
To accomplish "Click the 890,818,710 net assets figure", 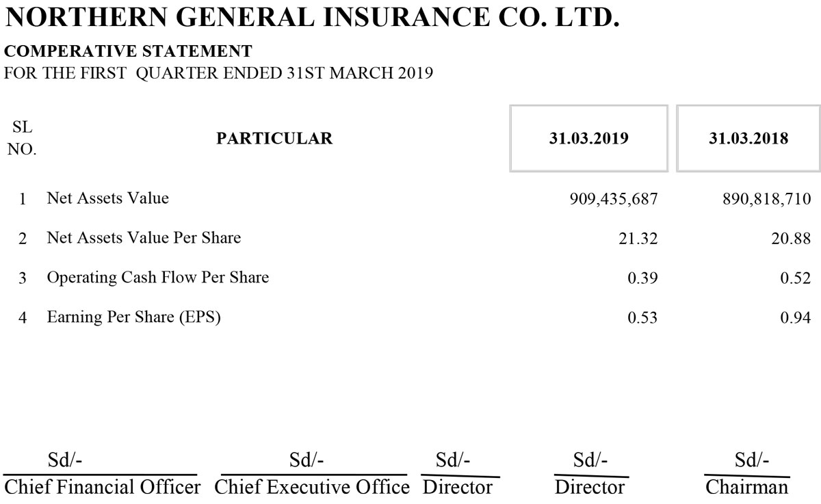I will [x=766, y=199].
